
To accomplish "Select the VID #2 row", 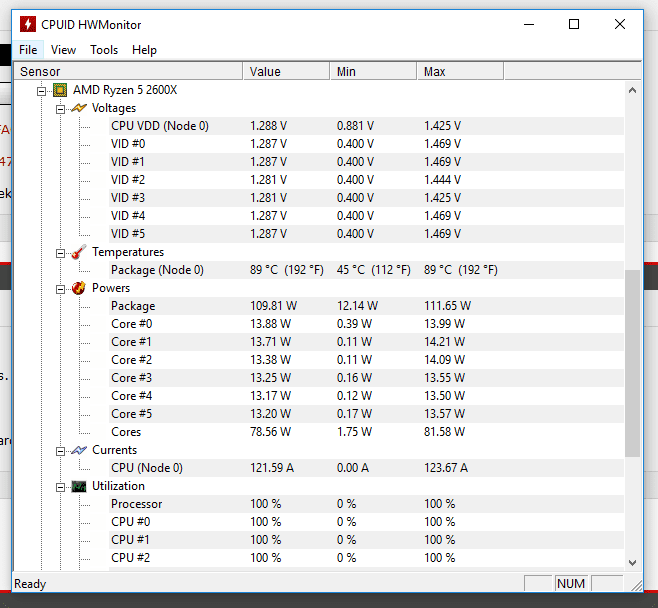I will click(366, 180).
